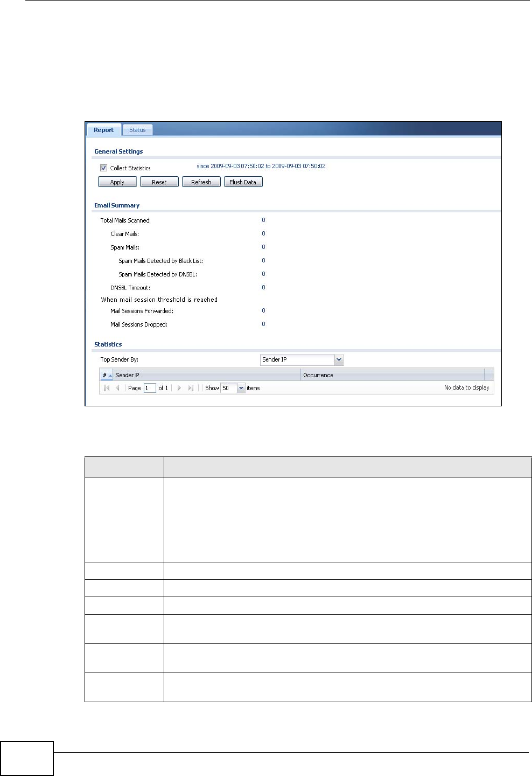Viewport: 532px width, 776px height.
Task: Click the Total Mails Scanned value
Action: click(x=263, y=220)
